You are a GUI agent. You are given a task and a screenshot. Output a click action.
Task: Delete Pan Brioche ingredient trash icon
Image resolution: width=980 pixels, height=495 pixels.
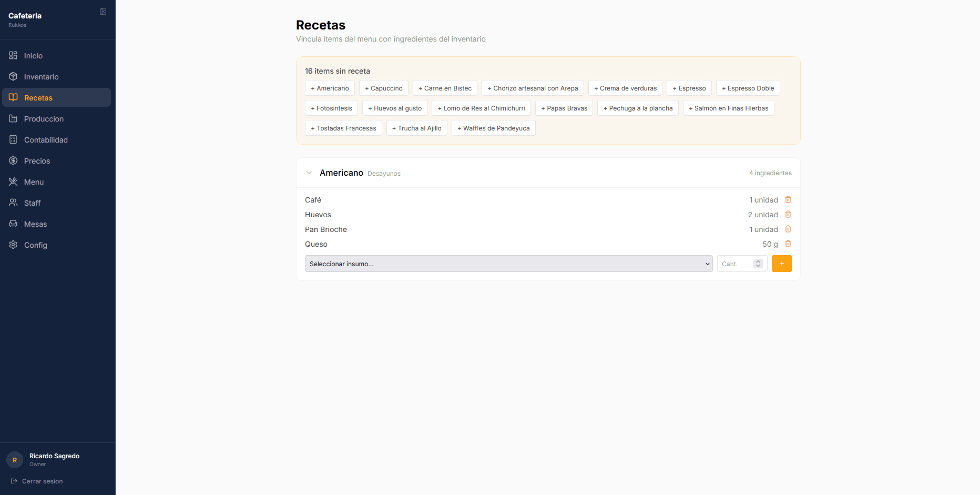pos(788,229)
